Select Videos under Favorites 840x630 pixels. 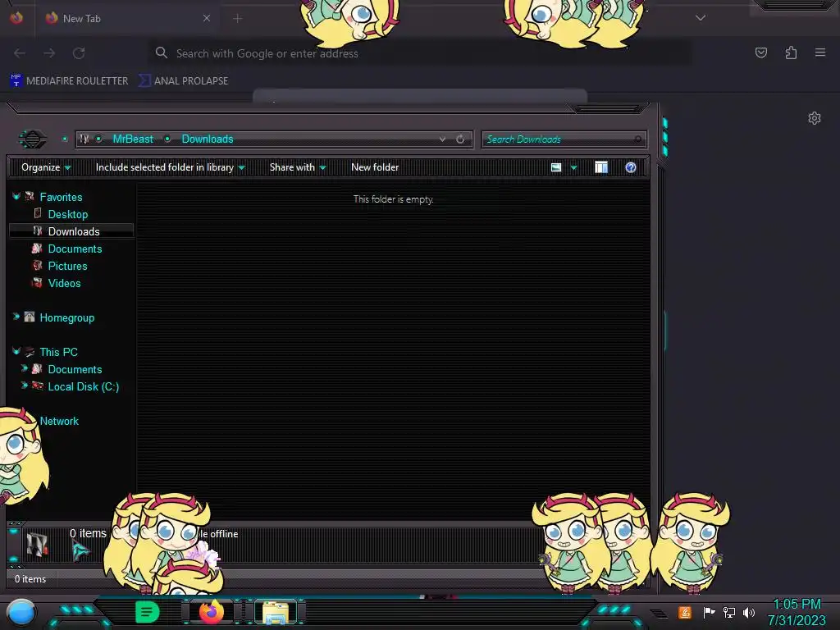[x=64, y=283]
